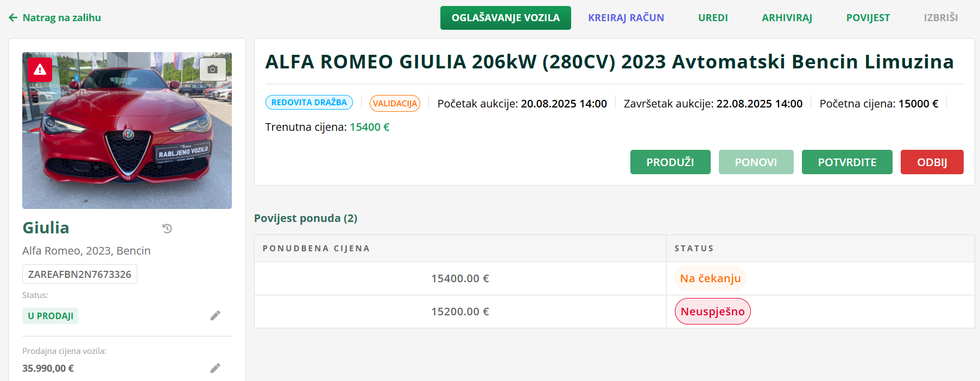Click ARHIVIRAJ in the top bar
Viewport: 980px width, 381px height.
point(787,18)
